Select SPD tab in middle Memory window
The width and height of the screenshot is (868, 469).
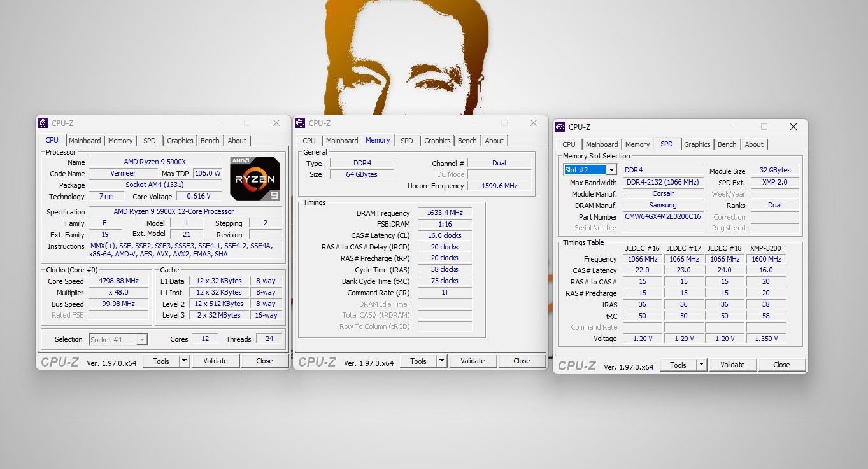[x=406, y=141]
